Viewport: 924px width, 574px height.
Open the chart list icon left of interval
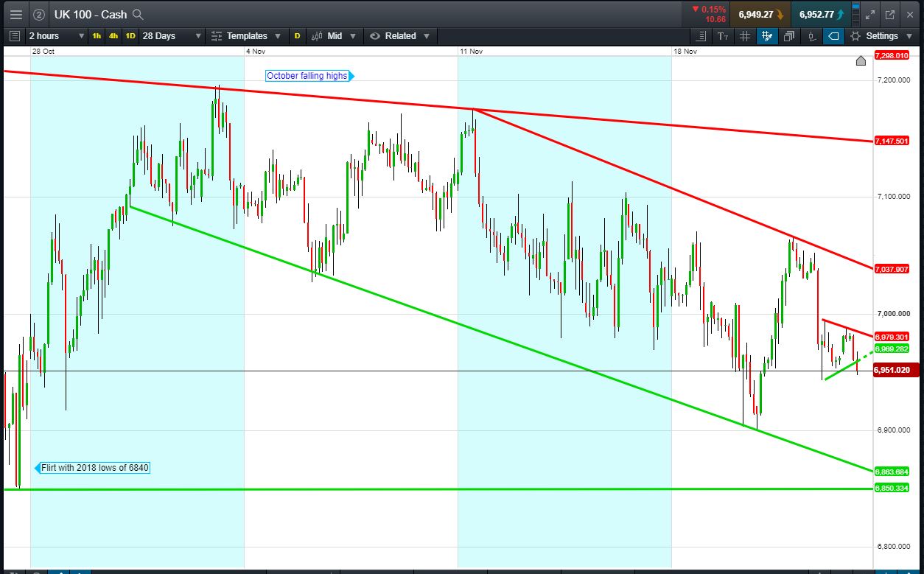click(x=15, y=35)
